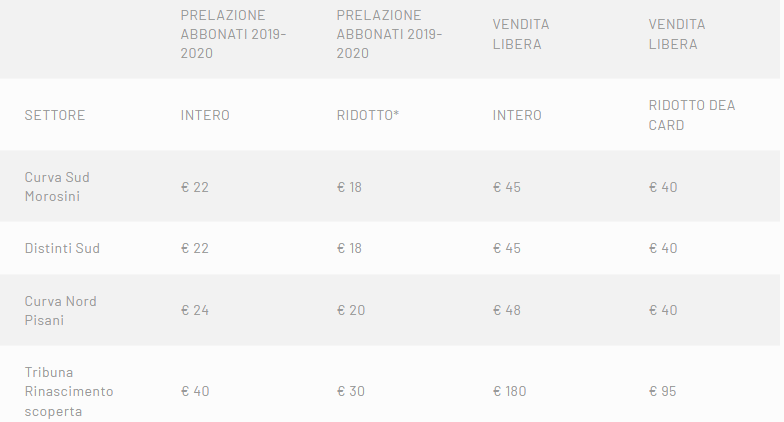Click the Distinti Sud sector name

[62, 248]
